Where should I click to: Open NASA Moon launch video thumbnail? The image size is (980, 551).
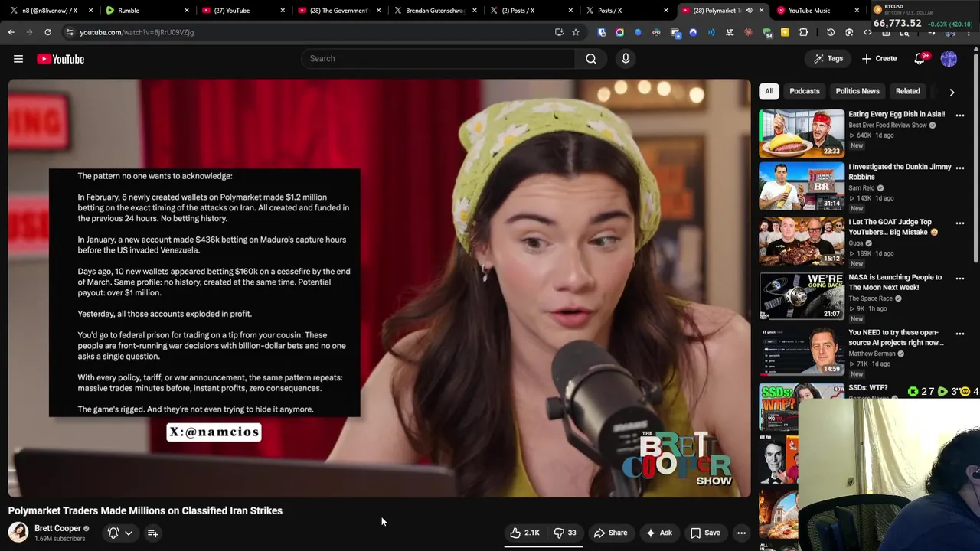(802, 296)
